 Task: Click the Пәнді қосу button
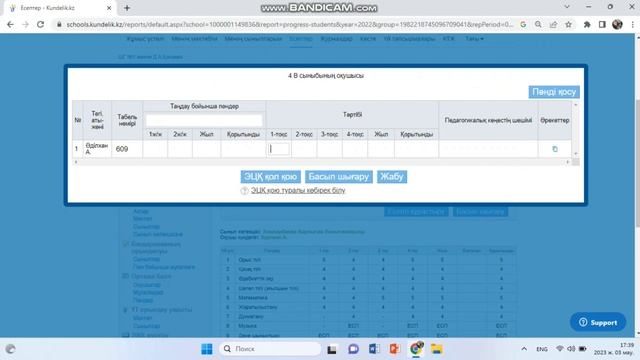[x=554, y=92]
